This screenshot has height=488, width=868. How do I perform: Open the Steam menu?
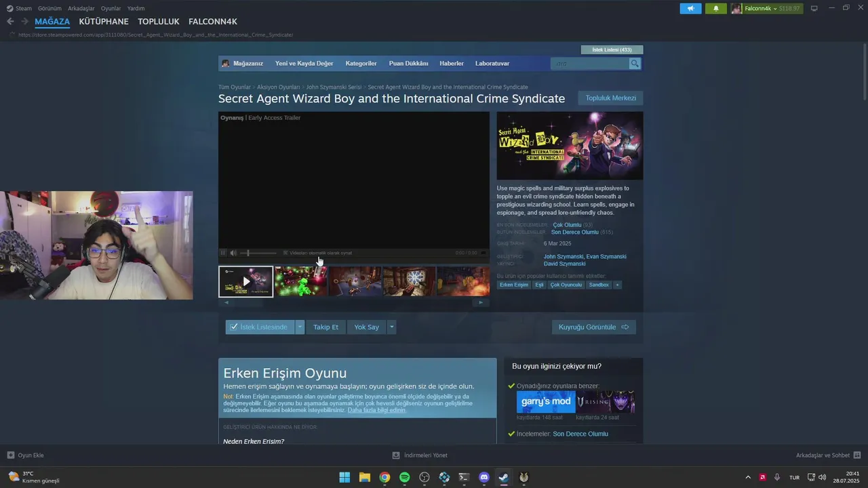pos(23,8)
